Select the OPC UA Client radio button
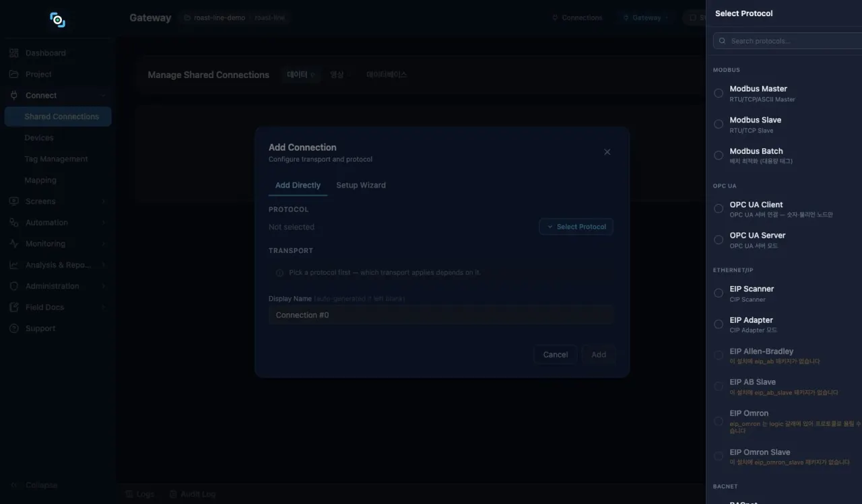The height and width of the screenshot is (504, 862). [719, 209]
